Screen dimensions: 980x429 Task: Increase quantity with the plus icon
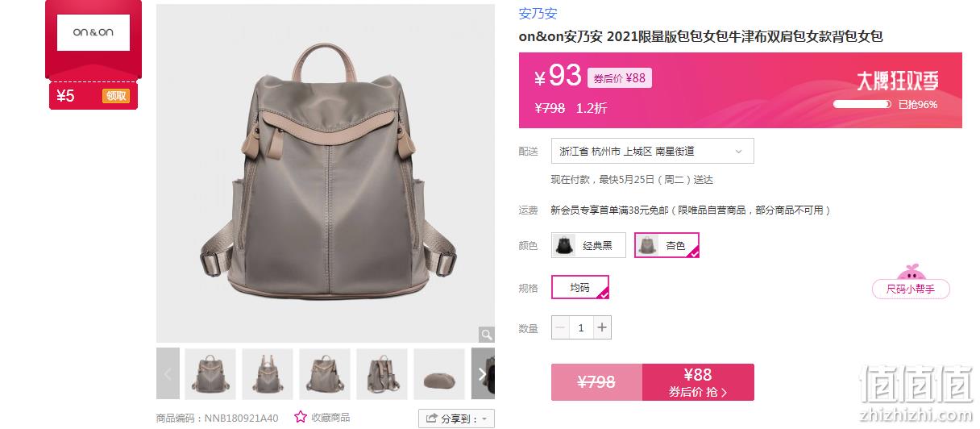coord(602,327)
